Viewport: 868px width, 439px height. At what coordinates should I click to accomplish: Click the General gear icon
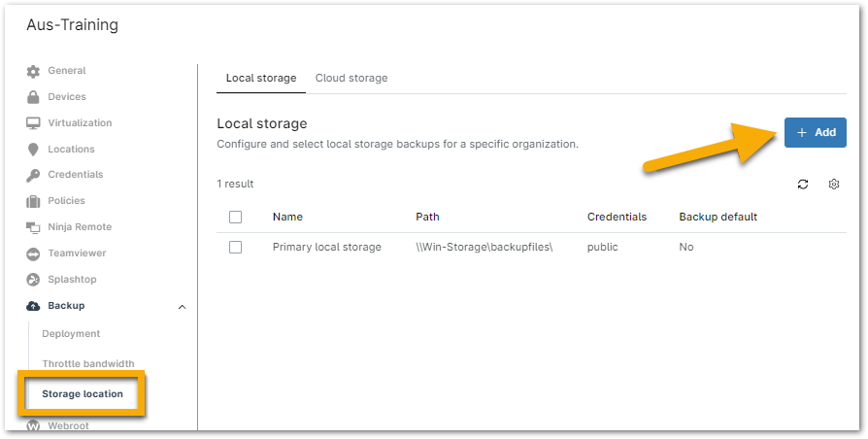point(33,72)
